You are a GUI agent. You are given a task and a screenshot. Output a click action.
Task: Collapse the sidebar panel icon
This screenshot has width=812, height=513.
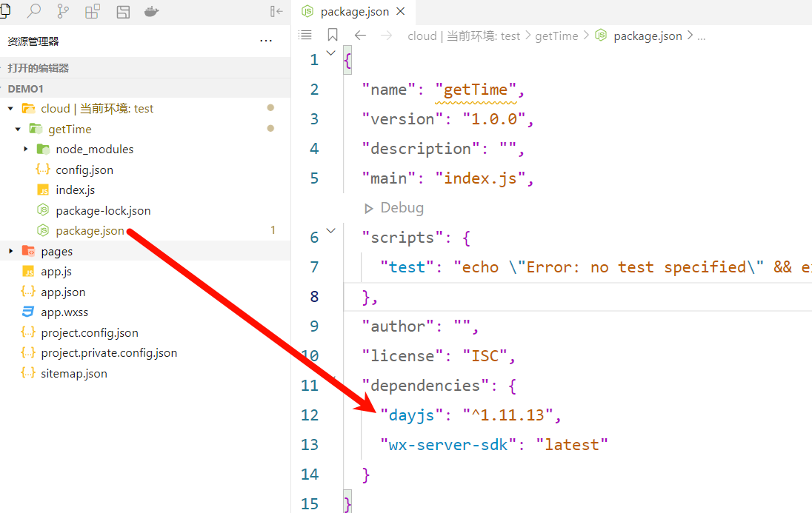[276, 11]
